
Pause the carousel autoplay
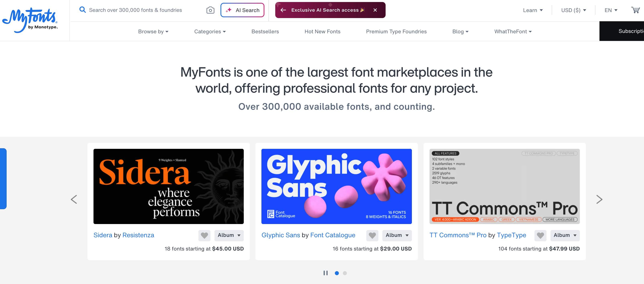click(325, 273)
